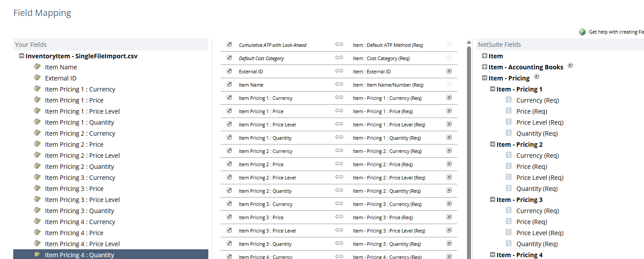Add sublist via plus next to Item - Pricing
644x259 pixels.
pos(537,76)
